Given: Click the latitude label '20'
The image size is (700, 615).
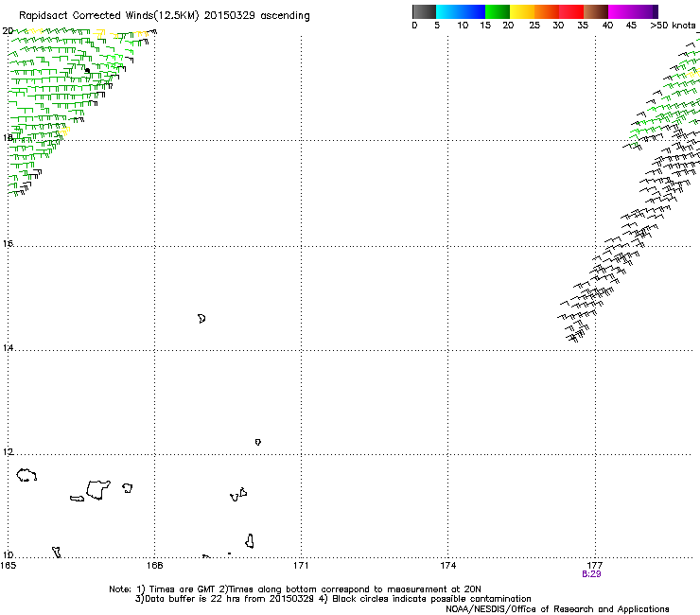Looking at the screenshot, I should point(8,31).
